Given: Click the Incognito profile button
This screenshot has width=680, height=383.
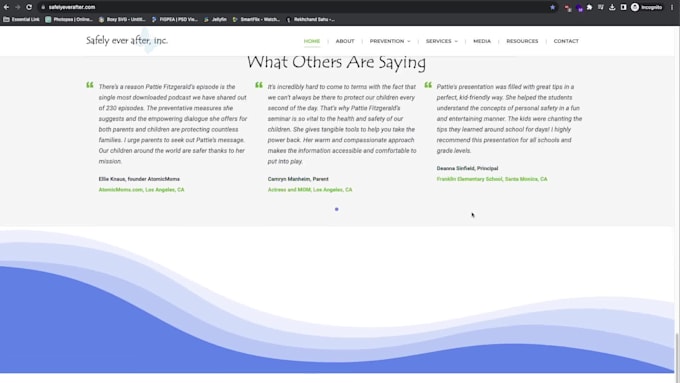Looking at the screenshot, I should point(647,7).
